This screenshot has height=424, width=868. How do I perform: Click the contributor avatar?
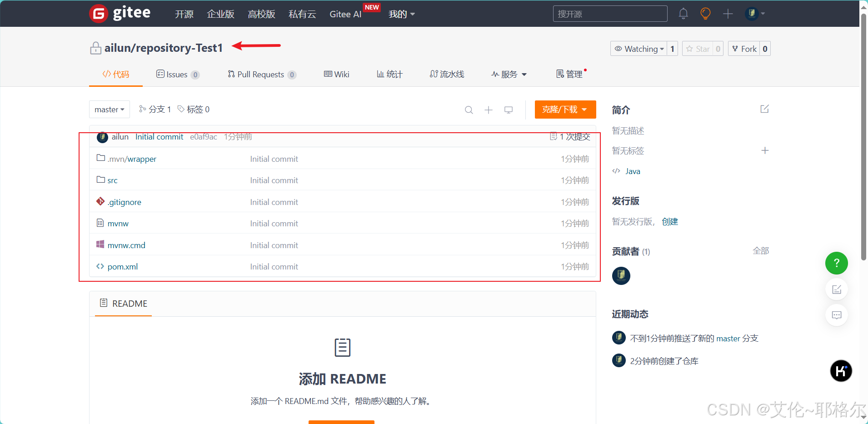click(621, 275)
